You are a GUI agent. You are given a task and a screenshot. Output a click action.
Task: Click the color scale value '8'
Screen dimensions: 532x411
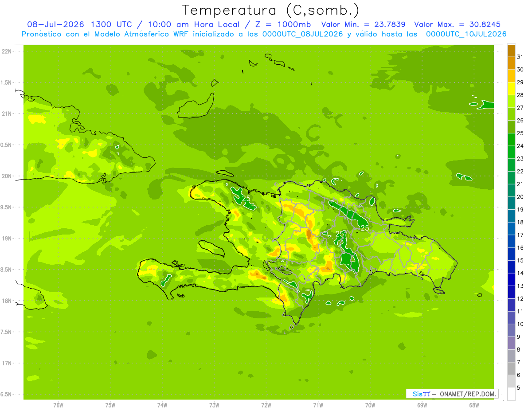click(519, 349)
